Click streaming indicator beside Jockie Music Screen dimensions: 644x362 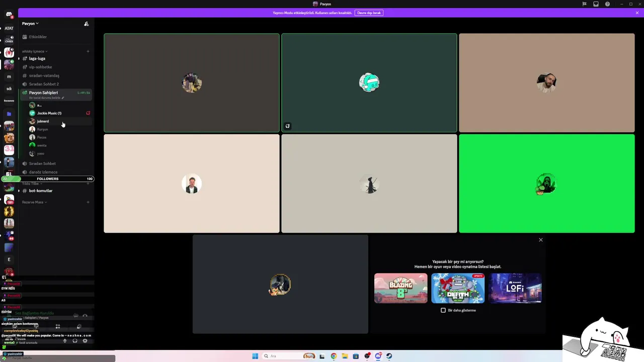click(x=88, y=113)
